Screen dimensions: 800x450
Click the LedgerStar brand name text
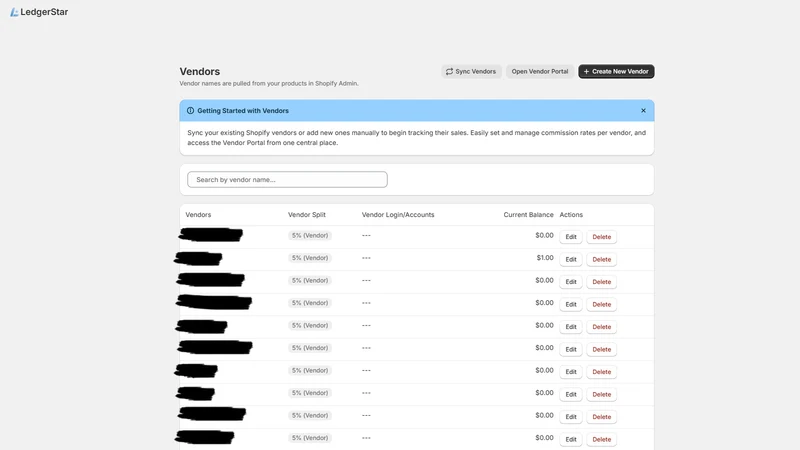pos(44,12)
